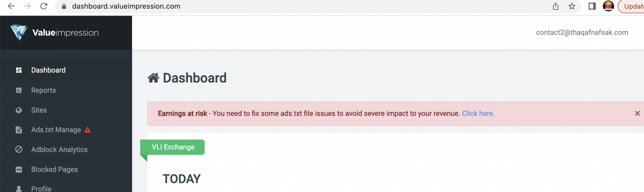Click the Reports chart icon in sidebar
Screen dimensions: 644x192
[x=19, y=90]
